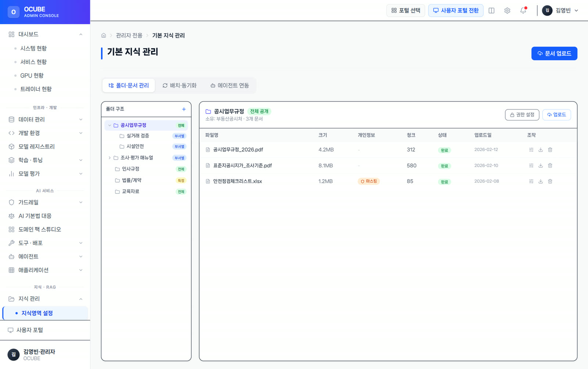Click file name 표준지공시지가_조사기준.pdf
This screenshot has height=369, width=588.
243,166
